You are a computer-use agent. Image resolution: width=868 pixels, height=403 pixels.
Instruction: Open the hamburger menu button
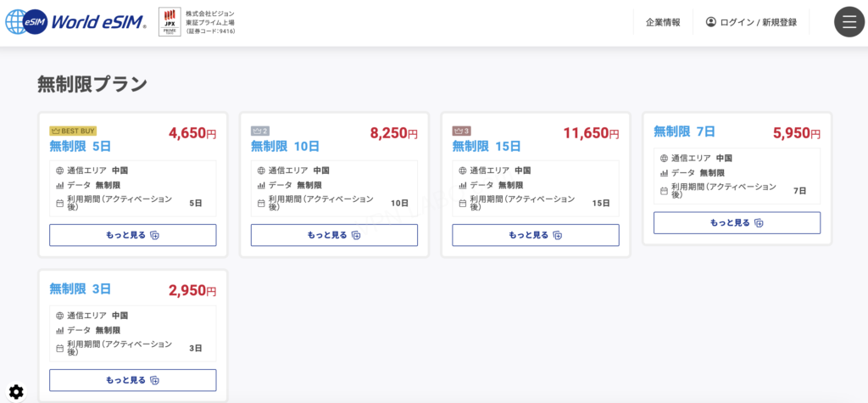click(x=849, y=22)
